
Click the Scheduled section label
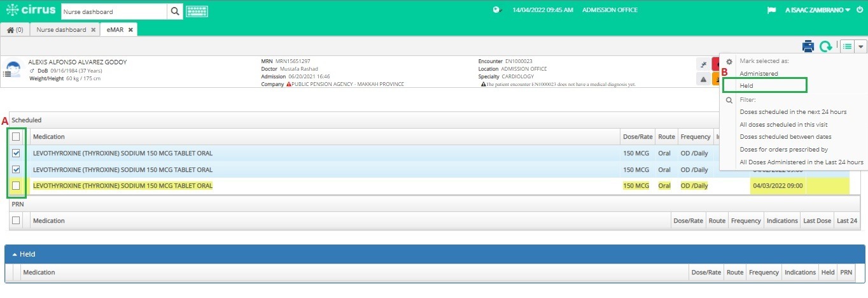click(x=27, y=120)
